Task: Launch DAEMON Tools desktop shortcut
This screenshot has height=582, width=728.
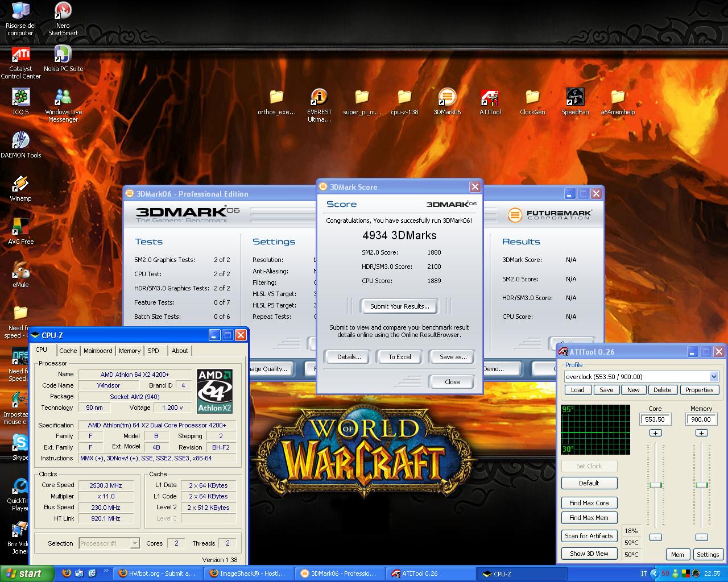Action: pyautogui.click(x=21, y=145)
